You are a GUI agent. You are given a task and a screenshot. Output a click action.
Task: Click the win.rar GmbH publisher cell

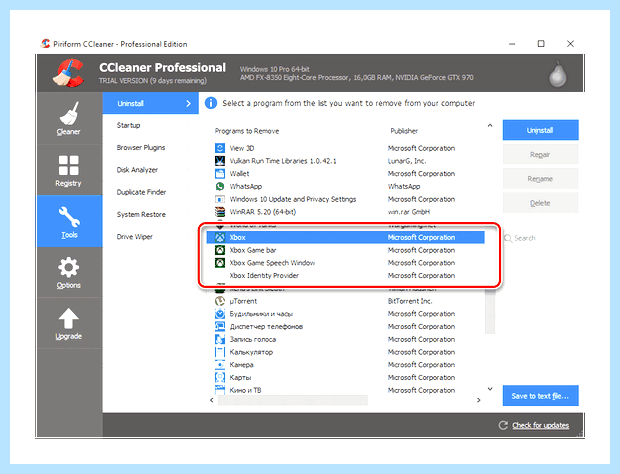pyautogui.click(x=409, y=212)
